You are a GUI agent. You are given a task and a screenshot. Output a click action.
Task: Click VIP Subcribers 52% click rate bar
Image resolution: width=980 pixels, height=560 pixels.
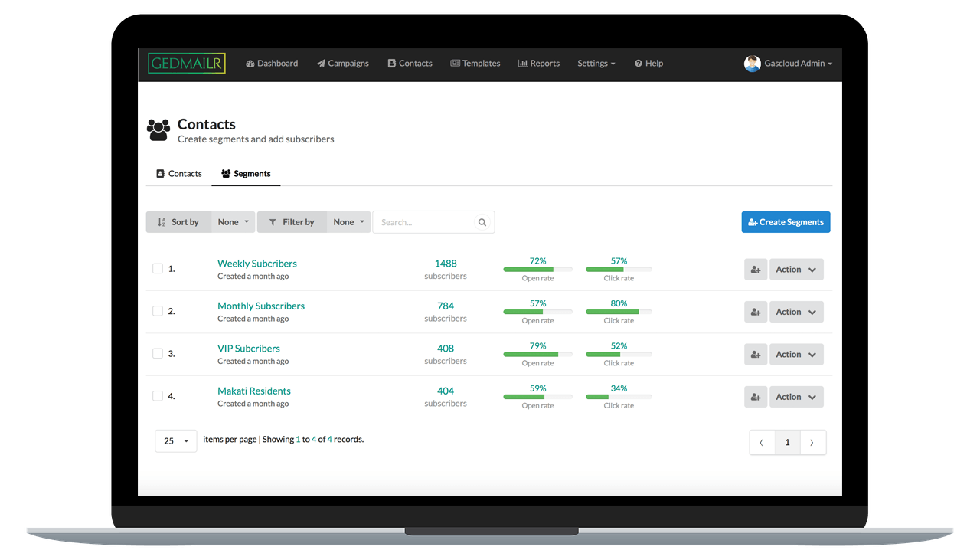click(x=619, y=354)
